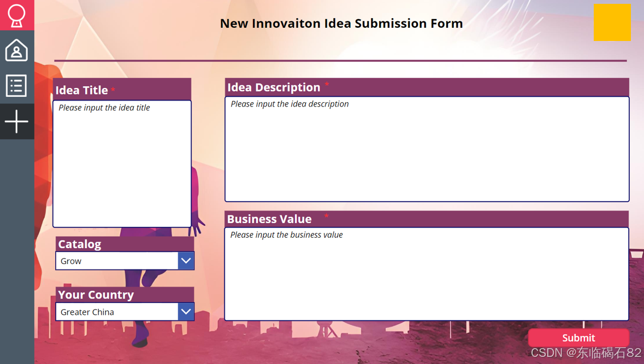Click the Idea Title header label
644x364 pixels.
(x=82, y=90)
